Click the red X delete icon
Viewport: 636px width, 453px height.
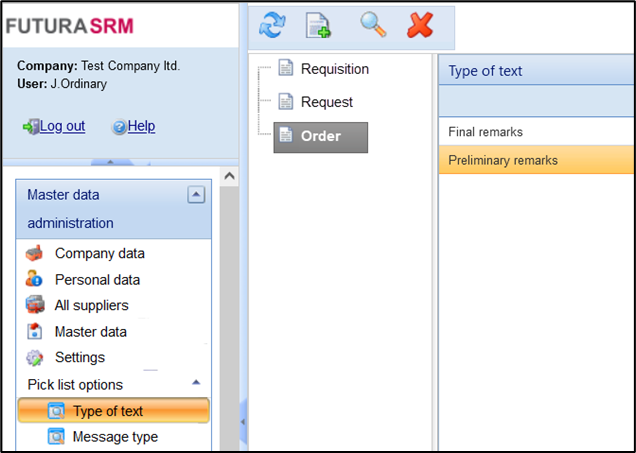click(420, 26)
